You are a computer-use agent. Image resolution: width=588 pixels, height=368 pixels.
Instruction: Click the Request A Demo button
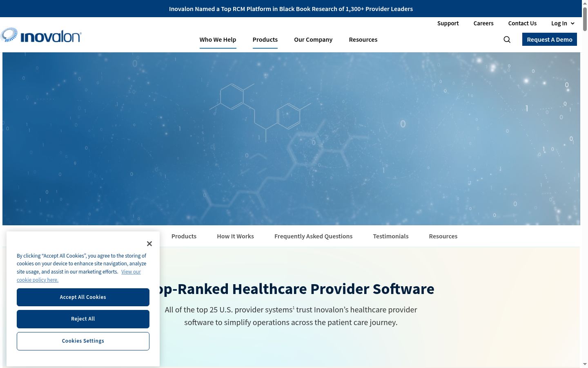tap(550, 39)
